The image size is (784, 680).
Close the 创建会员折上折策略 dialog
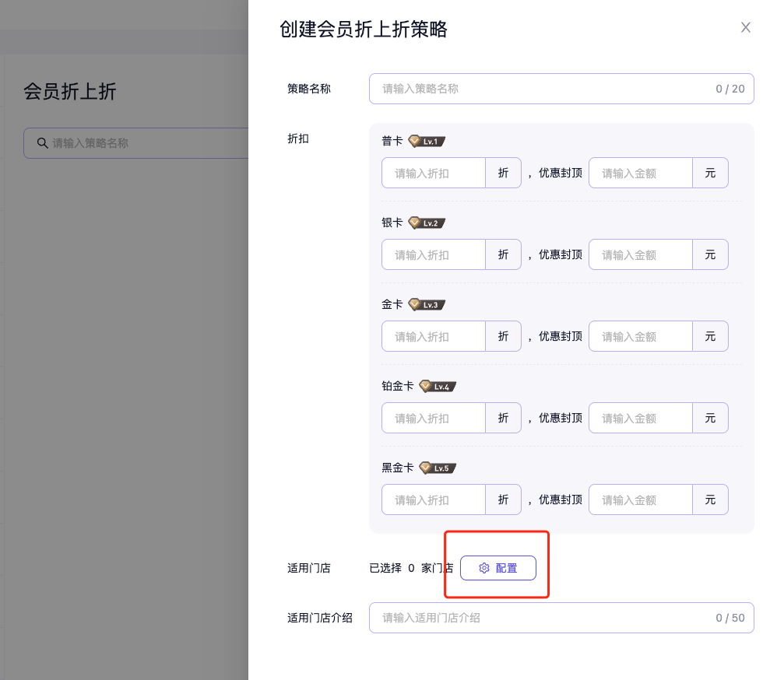coord(745,28)
